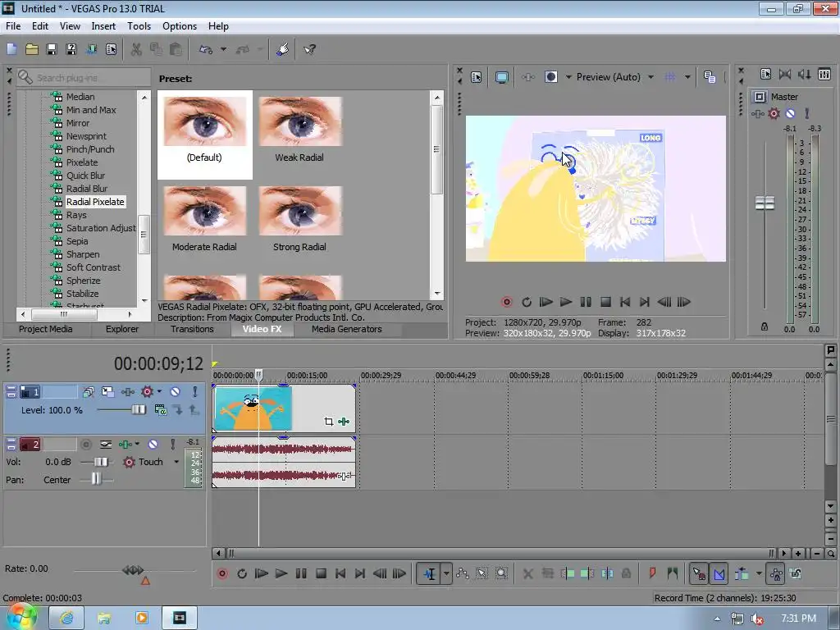Viewport: 840px width, 630px height.
Task: Toggle Master bus mute icon
Action: point(790,113)
